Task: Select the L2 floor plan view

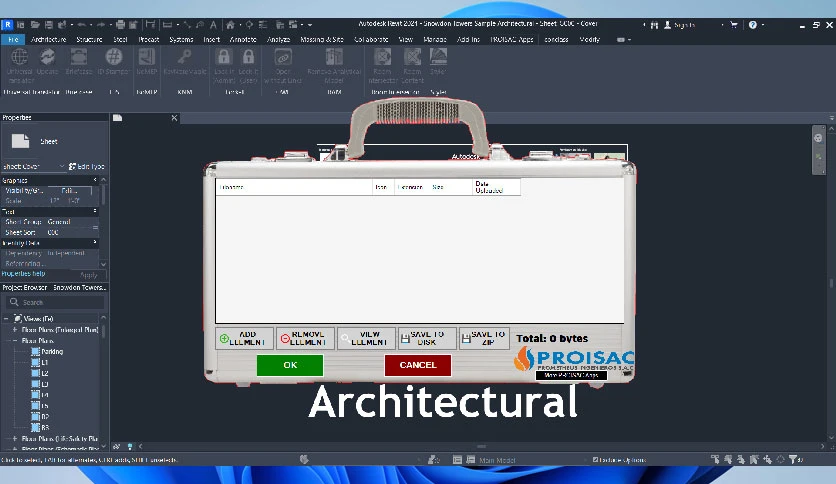Action: pos(45,373)
